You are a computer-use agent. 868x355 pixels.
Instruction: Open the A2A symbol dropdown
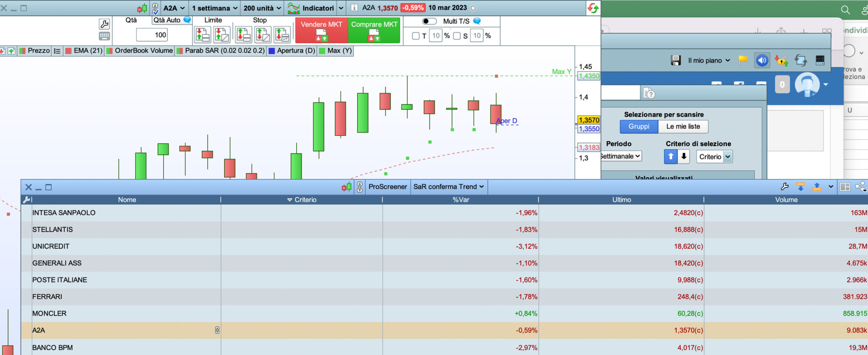pyautogui.click(x=174, y=8)
